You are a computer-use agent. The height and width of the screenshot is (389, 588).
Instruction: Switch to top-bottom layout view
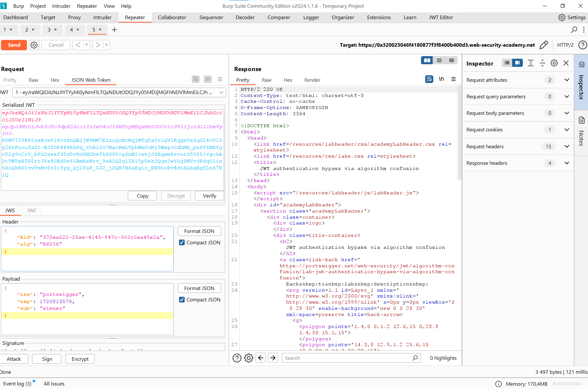(x=439, y=60)
